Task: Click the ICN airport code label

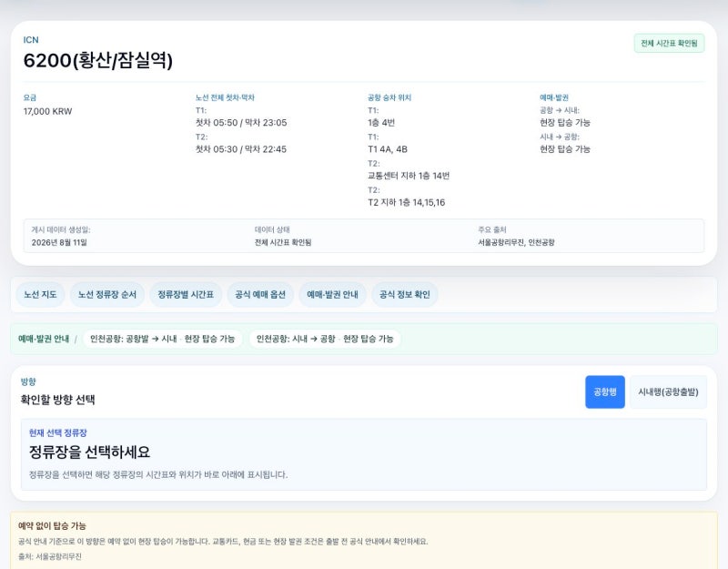Action: click(31, 40)
